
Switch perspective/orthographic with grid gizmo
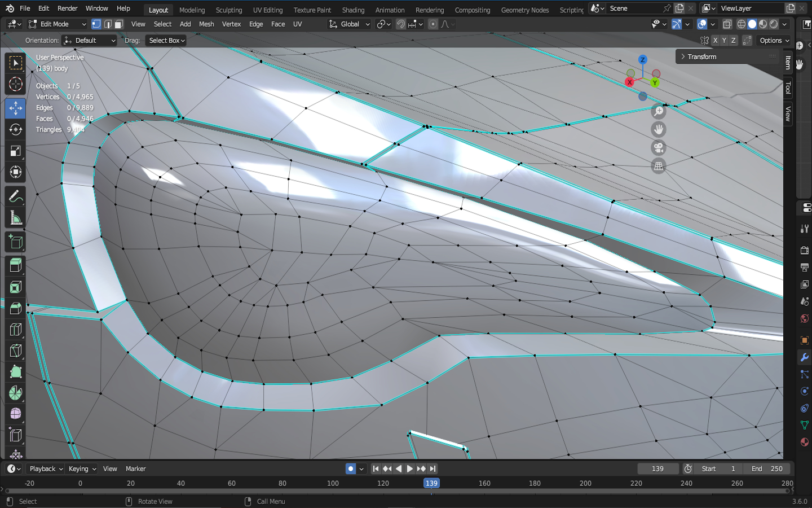(x=659, y=166)
